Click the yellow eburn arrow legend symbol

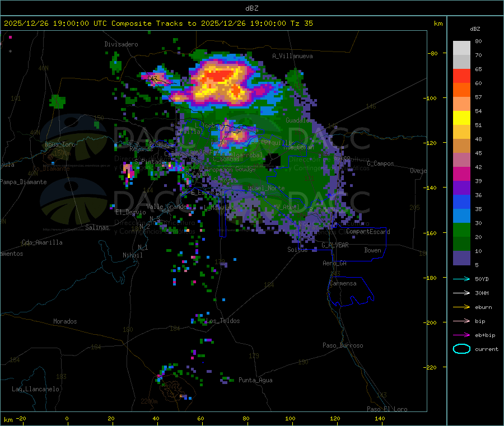pos(461,307)
